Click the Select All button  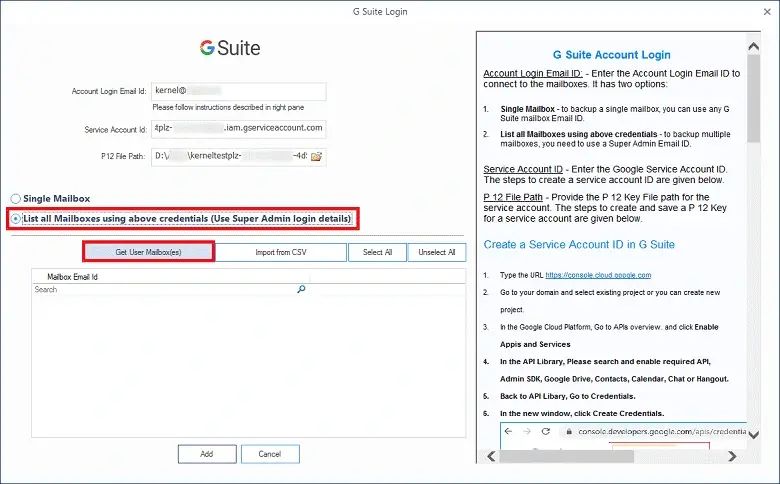coord(378,252)
